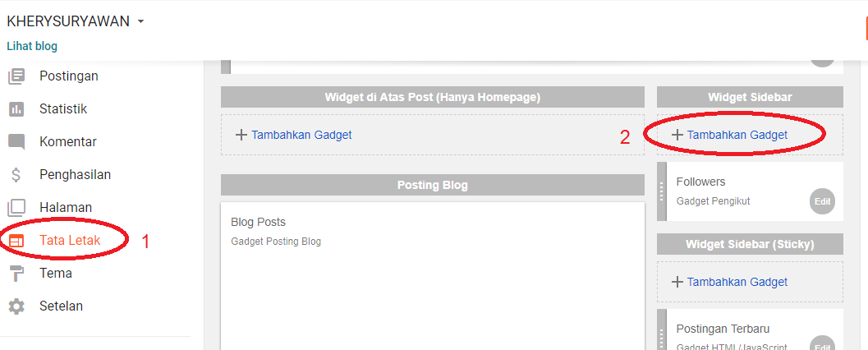Image resolution: width=868 pixels, height=350 pixels.
Task: Edit the Followers gadget
Action: point(822,201)
